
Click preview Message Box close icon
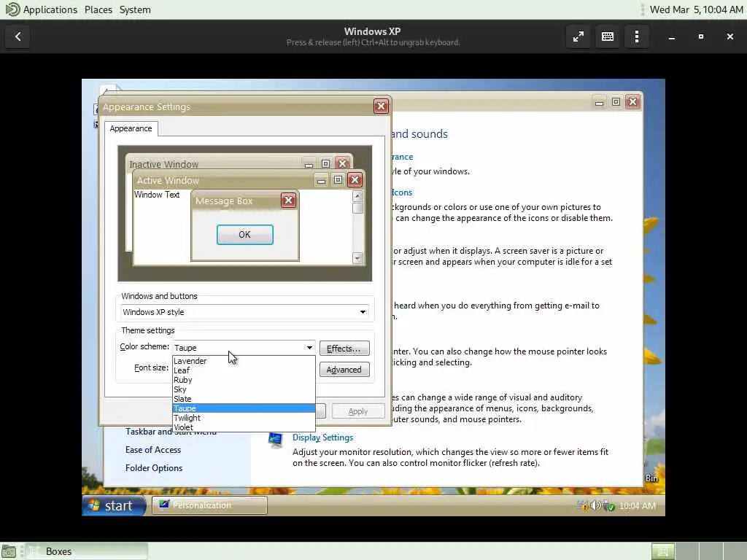[x=288, y=201]
